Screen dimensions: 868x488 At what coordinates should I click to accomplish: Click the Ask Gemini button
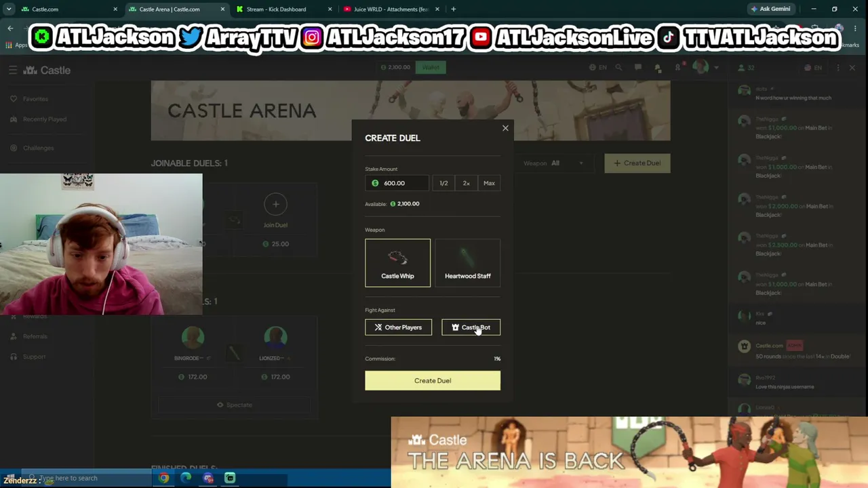click(x=770, y=9)
